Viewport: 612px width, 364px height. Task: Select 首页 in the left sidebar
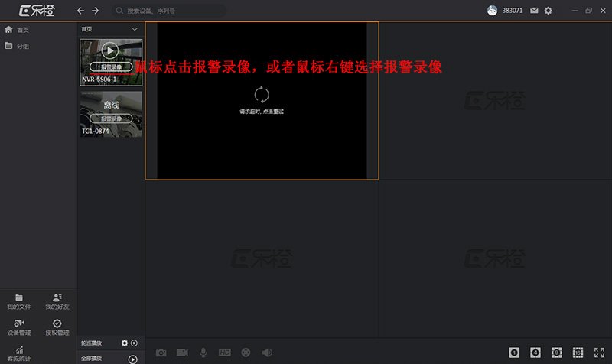pos(23,30)
